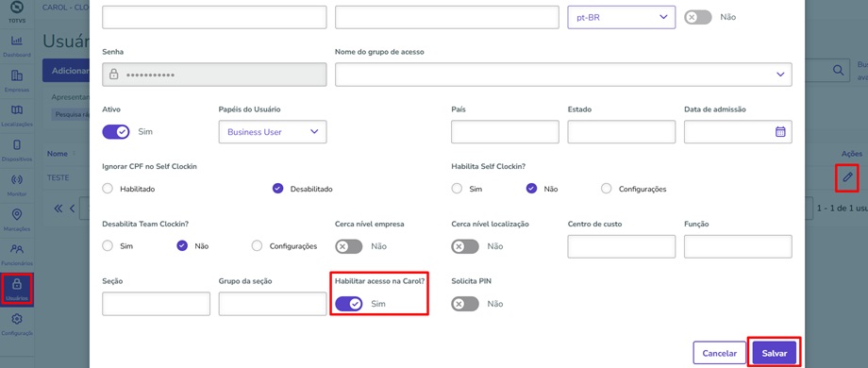Select Configurações for Habilita Self Clockin
The image size is (868, 368).
point(606,189)
